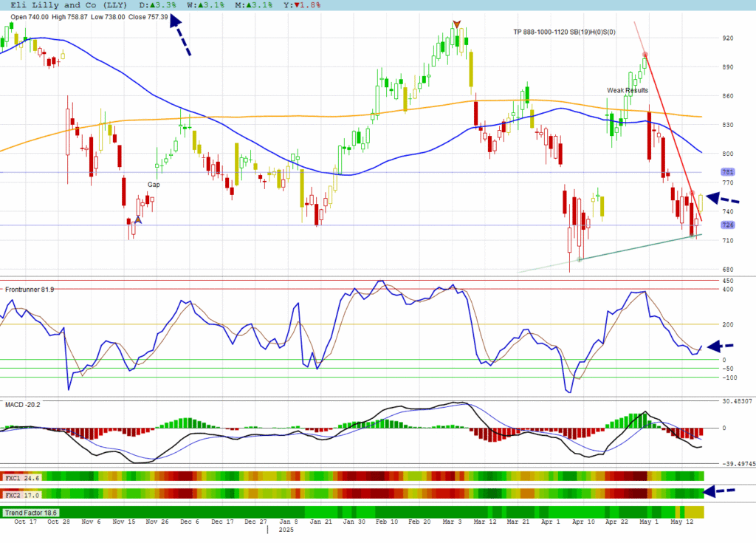Click the Apr 10 date label
Image resolution: width=756 pixels, height=543 pixels.
pyautogui.click(x=583, y=522)
